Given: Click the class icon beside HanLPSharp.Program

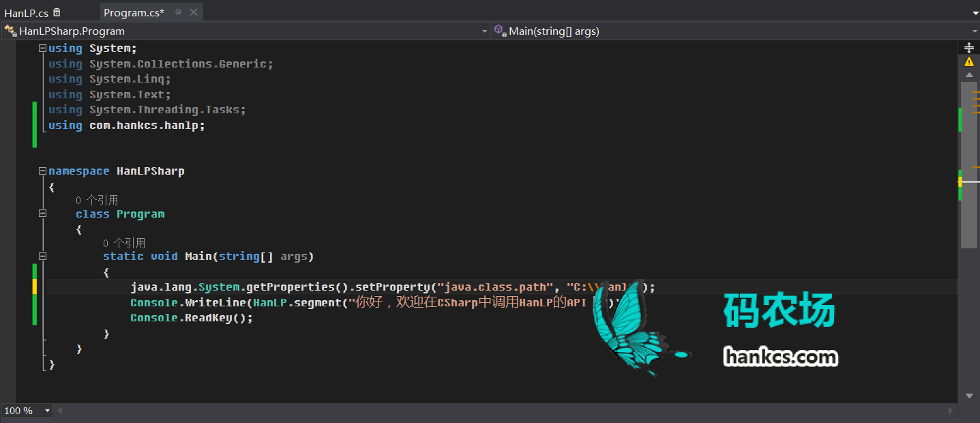Looking at the screenshot, I should [x=10, y=31].
